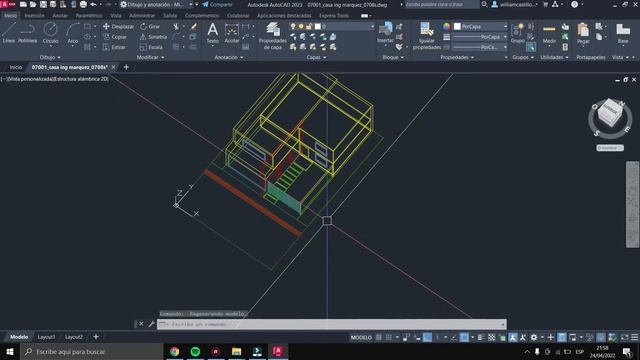This screenshot has width=640, height=360.
Task: Toggle snap mode in status bar
Action: click(389, 337)
